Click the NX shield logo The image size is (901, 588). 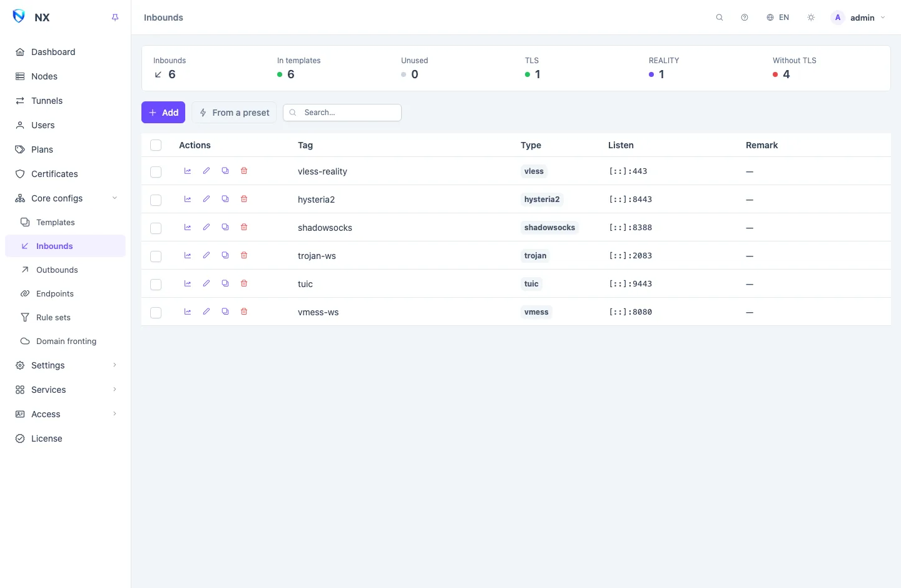(19, 16)
